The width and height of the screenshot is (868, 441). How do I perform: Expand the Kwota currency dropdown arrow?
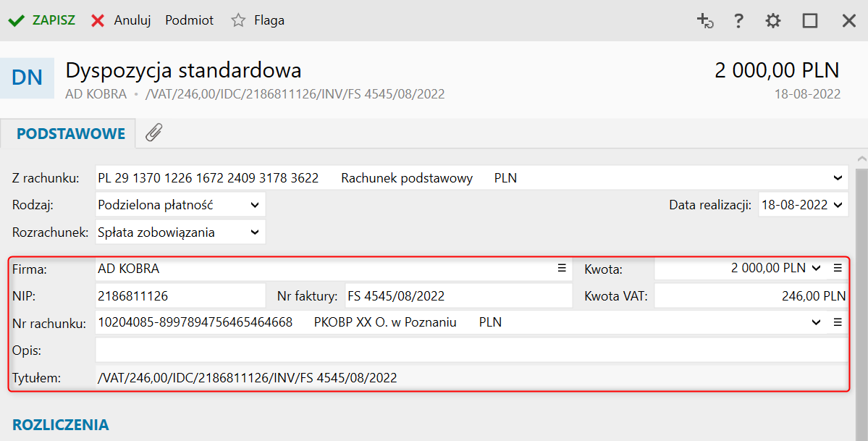pyautogui.click(x=816, y=268)
